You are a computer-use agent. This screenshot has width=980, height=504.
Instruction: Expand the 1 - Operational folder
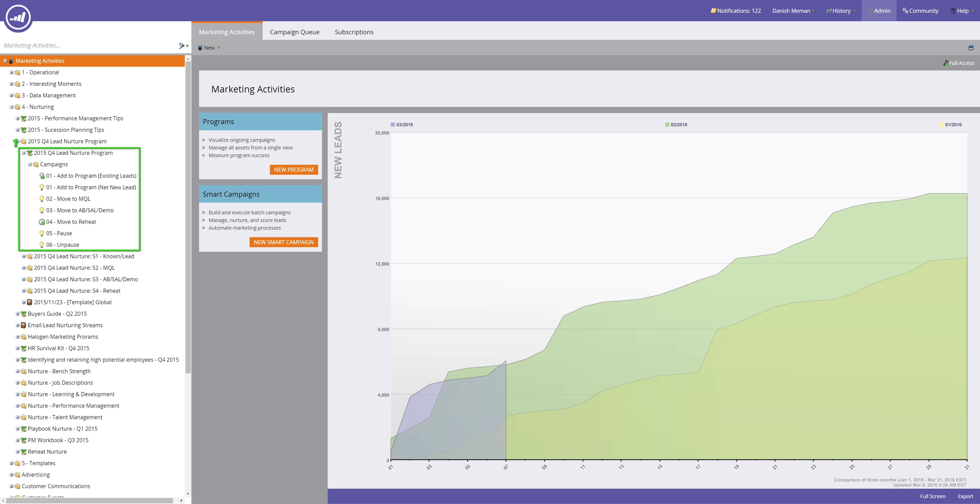[x=11, y=72]
